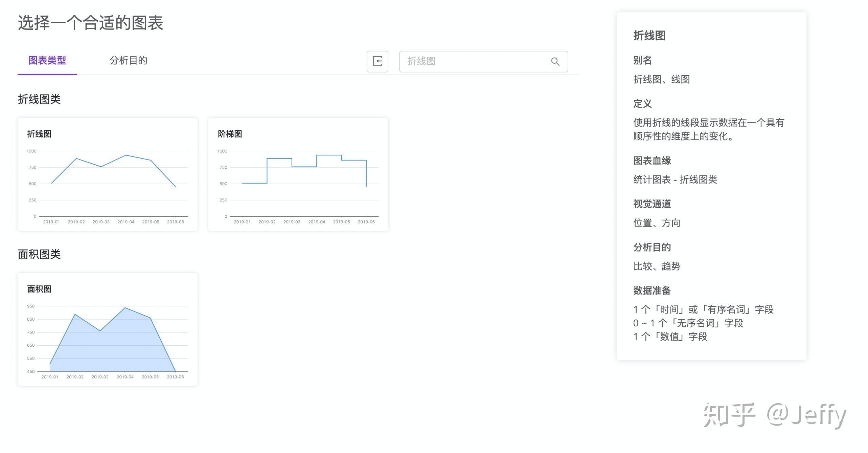Click the 位置、方向 visual channel text
The width and height of the screenshot is (868, 453).
coord(657,223)
